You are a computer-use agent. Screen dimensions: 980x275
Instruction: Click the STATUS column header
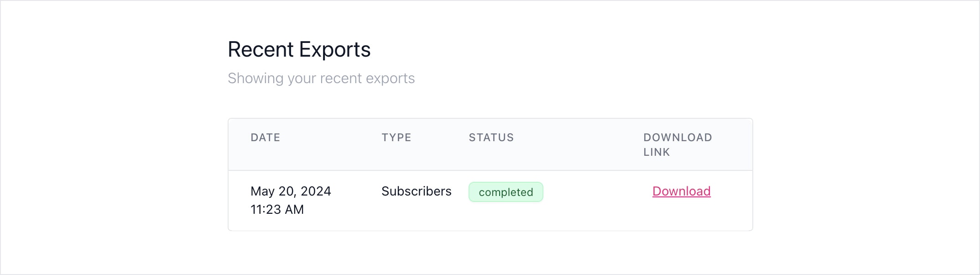point(491,137)
